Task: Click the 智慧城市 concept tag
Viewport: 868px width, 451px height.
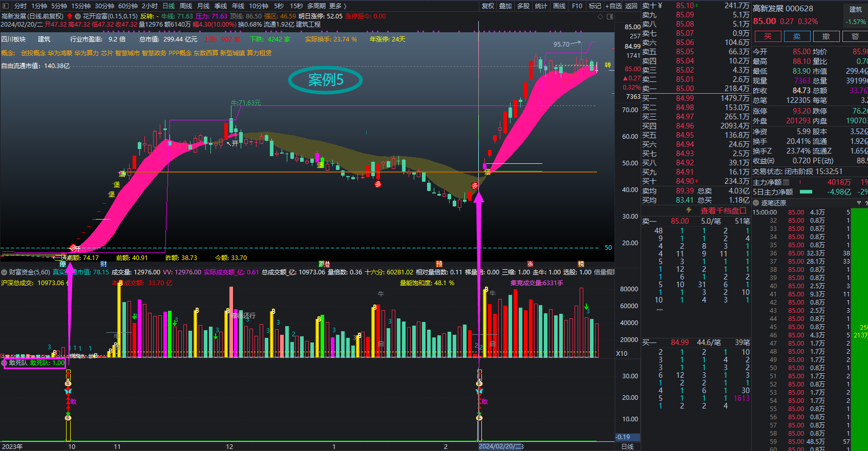Action: coord(128,53)
